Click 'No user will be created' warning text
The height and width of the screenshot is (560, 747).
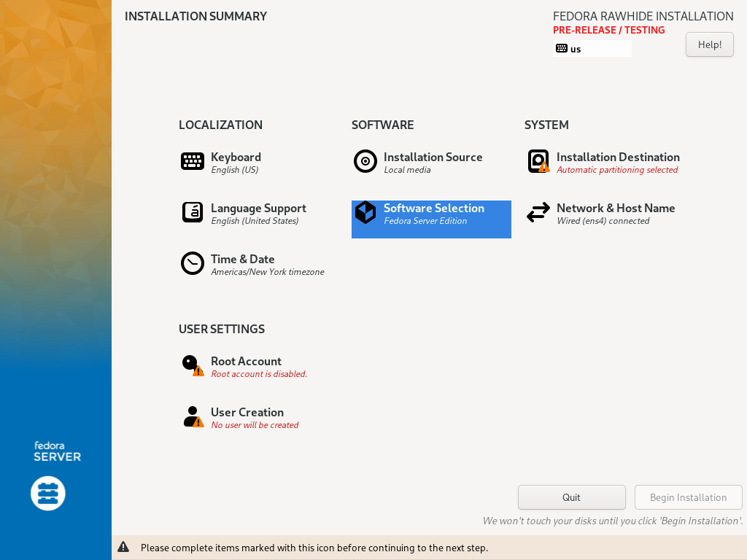pos(255,425)
